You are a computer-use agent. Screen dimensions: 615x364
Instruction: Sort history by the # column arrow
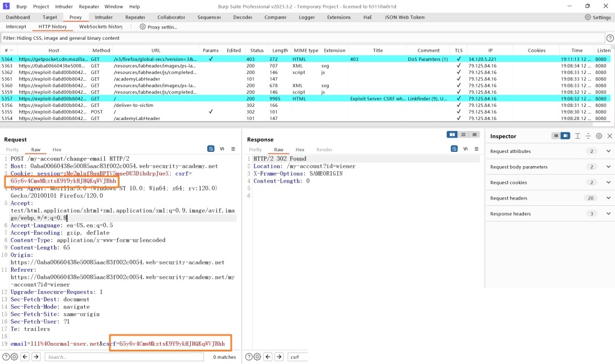tap(11, 50)
